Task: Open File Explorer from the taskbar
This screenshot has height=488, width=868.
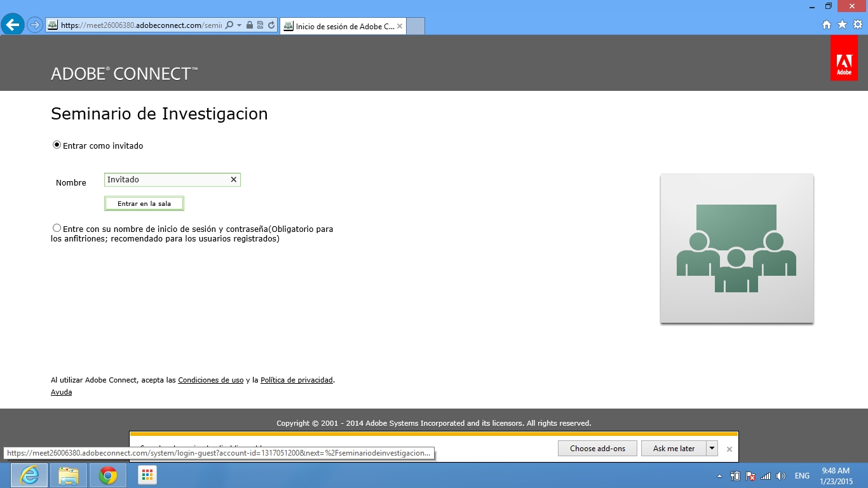Action: (69, 475)
